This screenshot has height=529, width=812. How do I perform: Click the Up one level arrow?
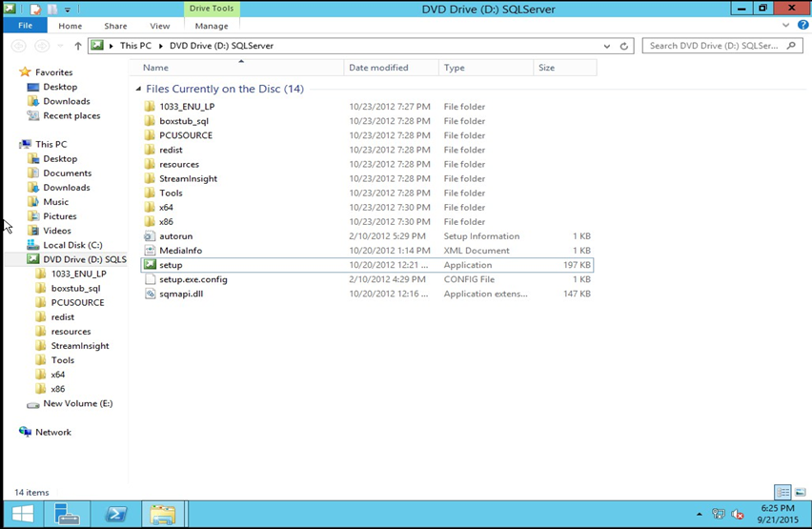77,46
